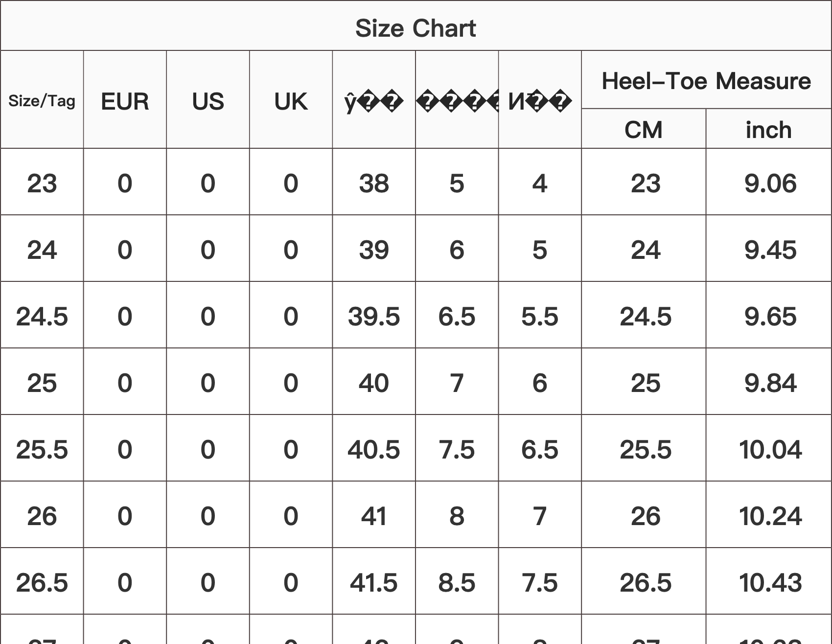The image size is (832, 644).
Task: Select the 9.45 inch value cell
Action: [x=770, y=250]
